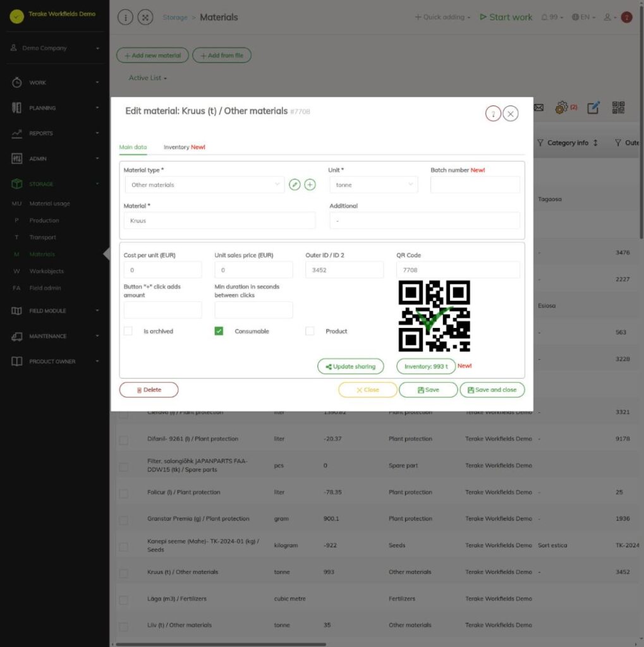
Task: Expand the Demo Company selector
Action: click(55, 48)
